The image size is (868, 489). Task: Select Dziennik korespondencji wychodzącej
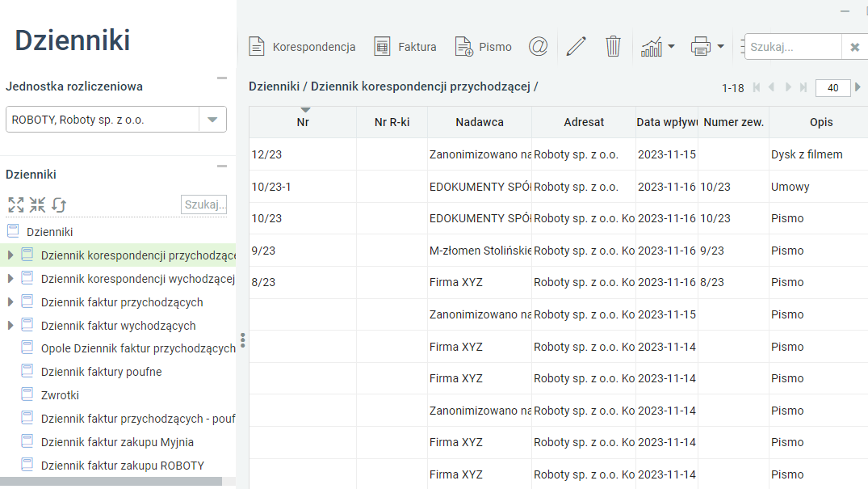coord(138,278)
